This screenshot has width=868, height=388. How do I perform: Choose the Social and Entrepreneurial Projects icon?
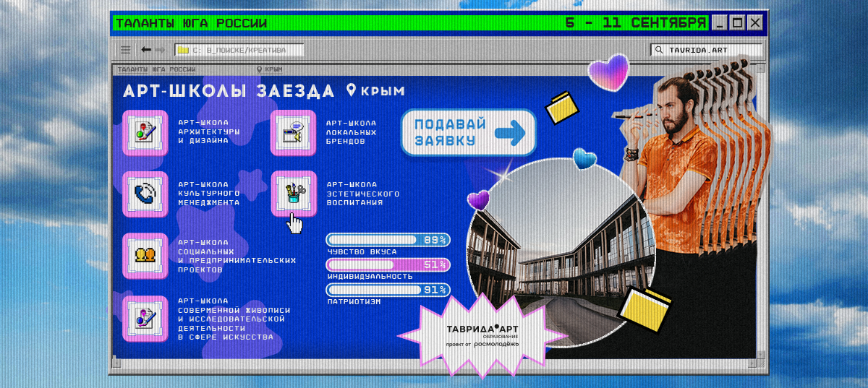pos(144,255)
